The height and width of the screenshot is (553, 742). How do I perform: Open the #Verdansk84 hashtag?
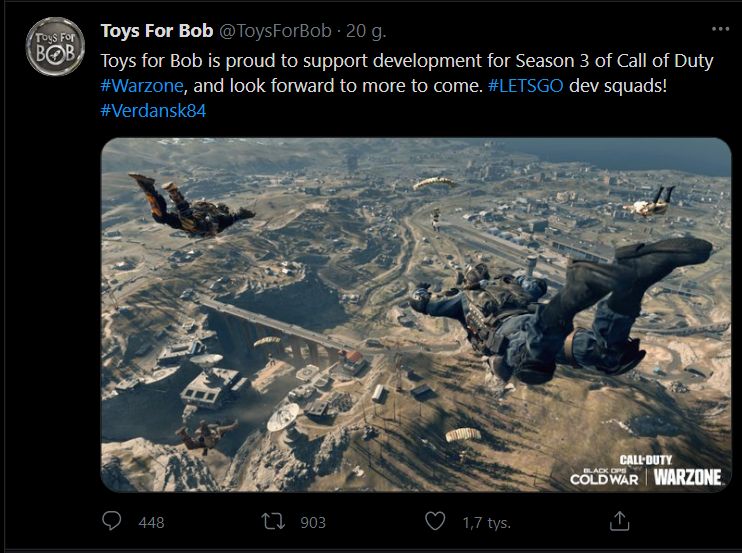point(153,110)
